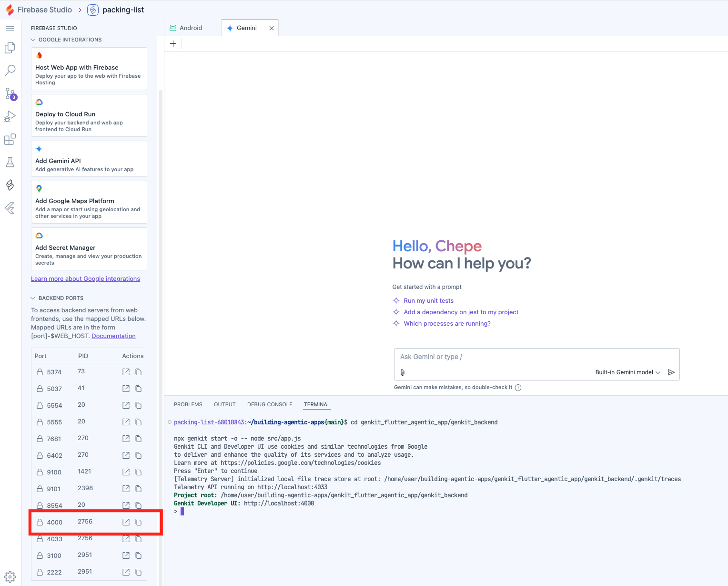
Task: Toggle the lock on port 5555
Action: pyautogui.click(x=40, y=422)
